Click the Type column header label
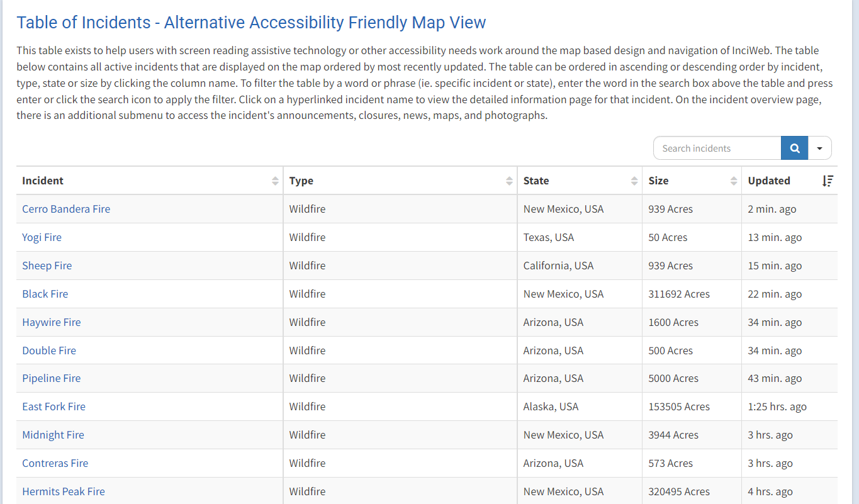This screenshot has width=859, height=504. [x=301, y=181]
